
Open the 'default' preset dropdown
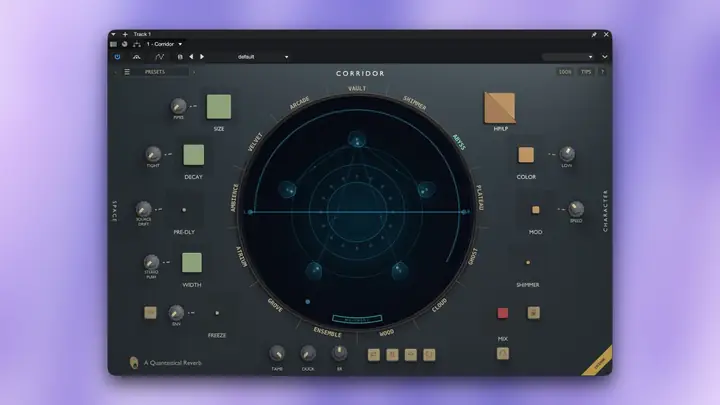[263, 57]
